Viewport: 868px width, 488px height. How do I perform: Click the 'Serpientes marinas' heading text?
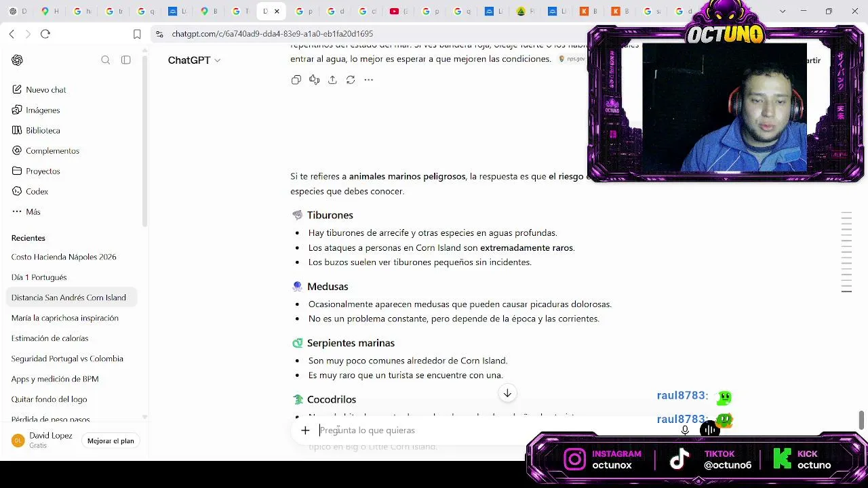pyautogui.click(x=351, y=343)
